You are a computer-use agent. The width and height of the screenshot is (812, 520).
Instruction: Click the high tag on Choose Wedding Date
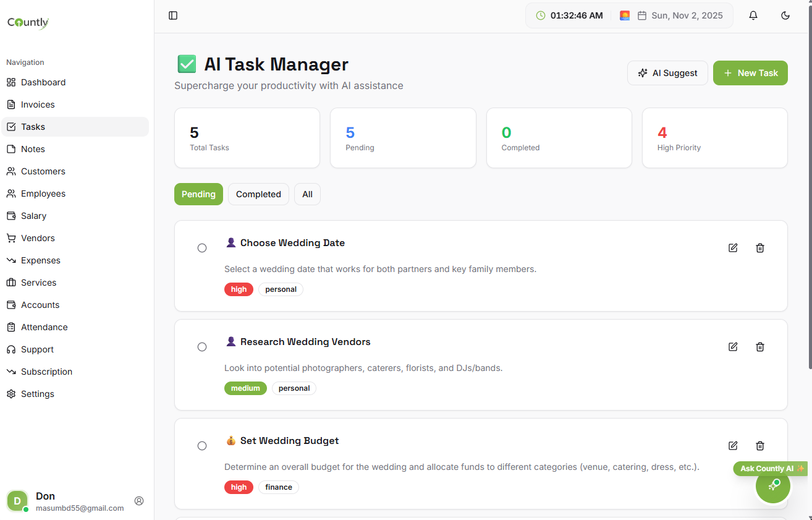click(x=239, y=289)
